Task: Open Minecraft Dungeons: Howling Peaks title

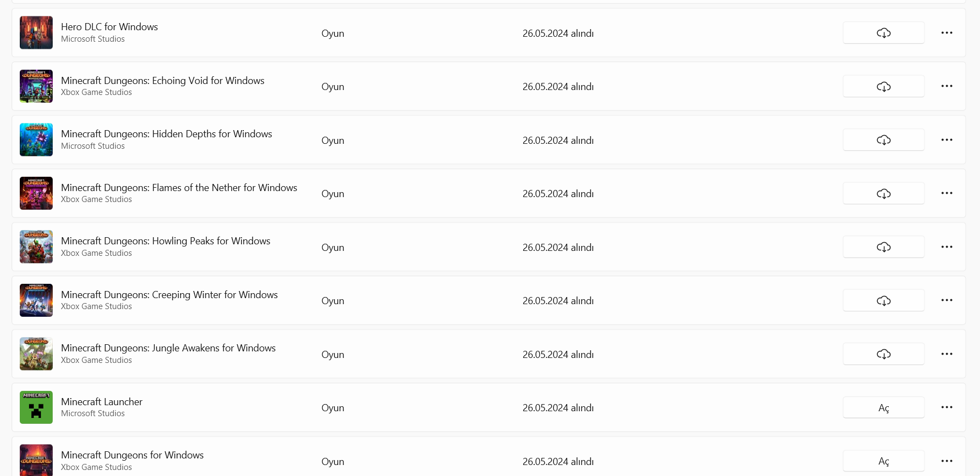Action: [165, 241]
